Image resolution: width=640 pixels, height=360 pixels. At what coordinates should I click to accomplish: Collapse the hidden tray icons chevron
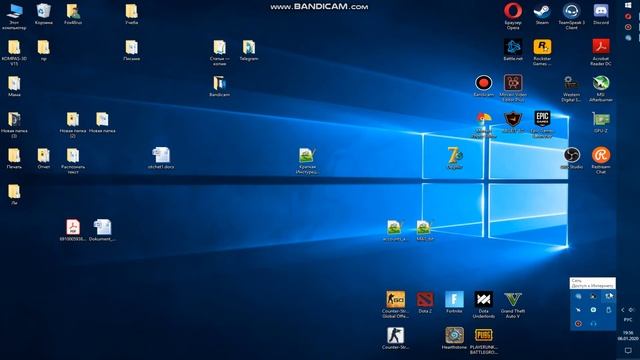pyautogui.click(x=623, y=310)
